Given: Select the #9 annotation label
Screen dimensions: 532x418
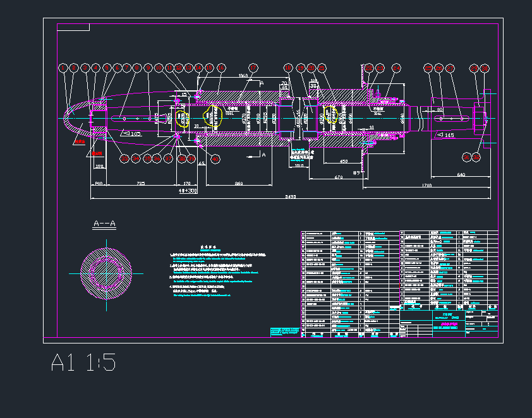Looking at the screenshot, I should click(356, 172).
